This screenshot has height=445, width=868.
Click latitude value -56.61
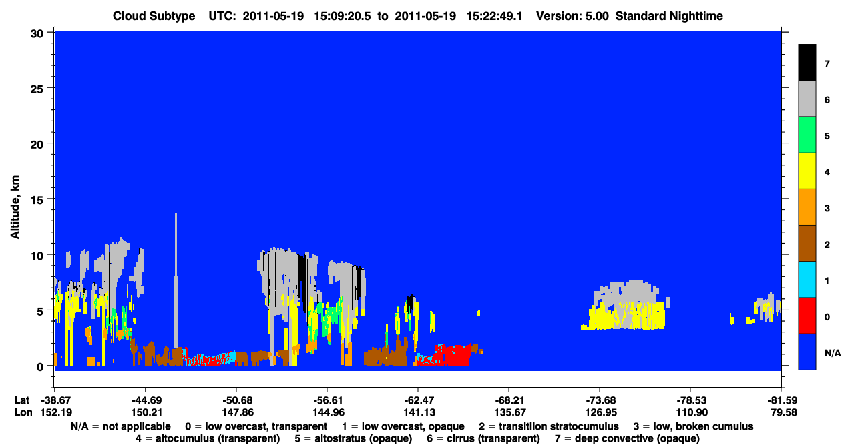point(327,400)
